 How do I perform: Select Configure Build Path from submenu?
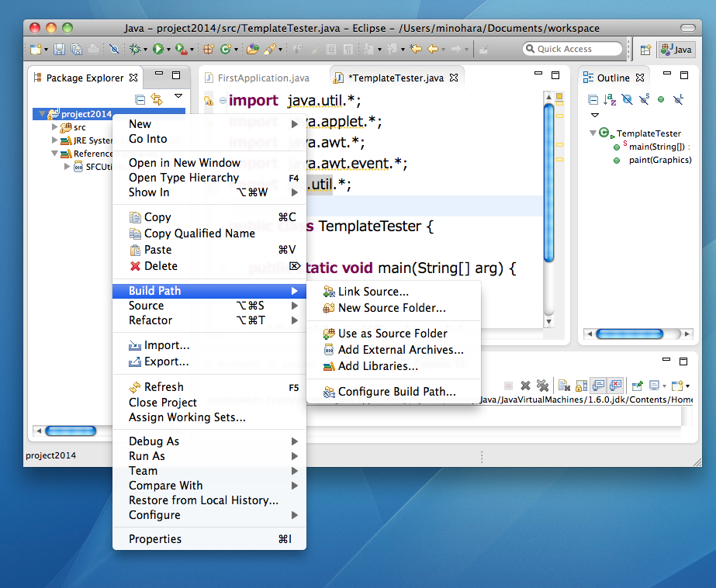[x=396, y=392]
